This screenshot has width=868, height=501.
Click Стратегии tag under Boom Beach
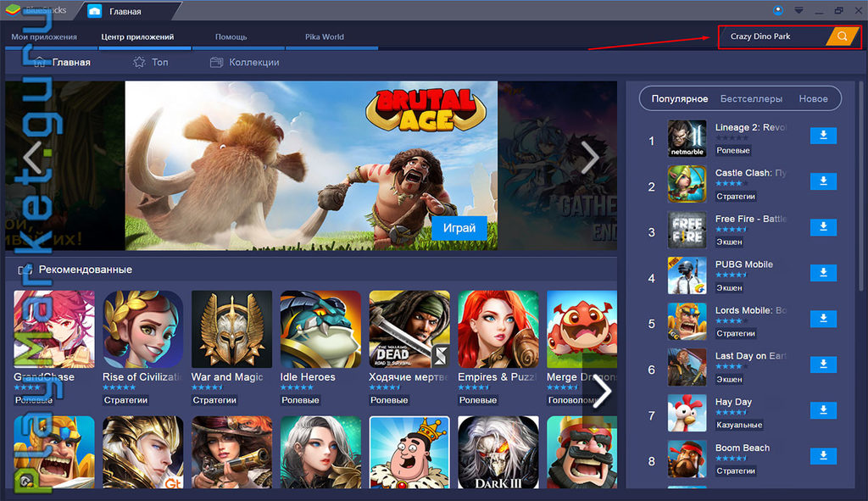[736, 471]
